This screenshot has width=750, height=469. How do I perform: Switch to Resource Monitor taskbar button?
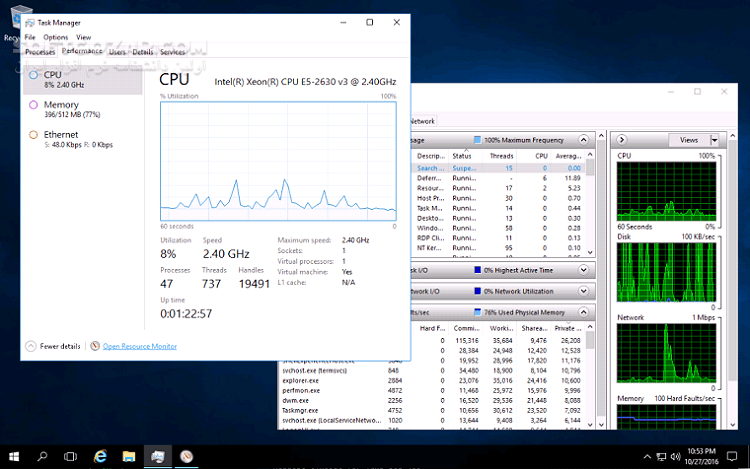[x=187, y=457]
